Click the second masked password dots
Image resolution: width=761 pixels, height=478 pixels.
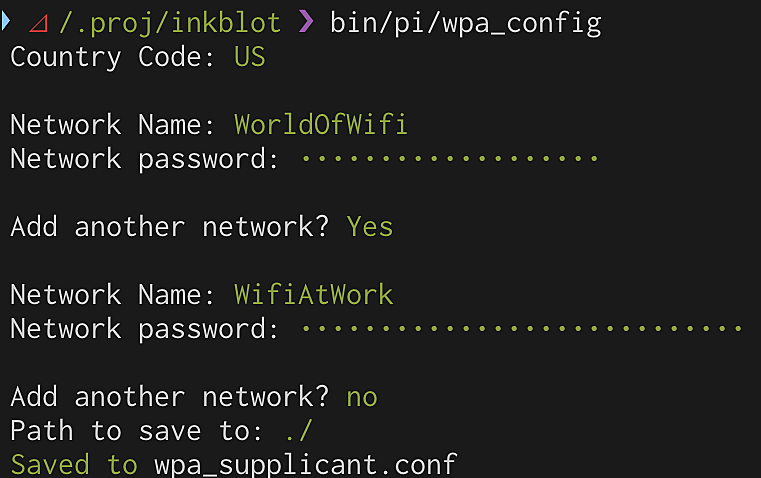point(522,329)
